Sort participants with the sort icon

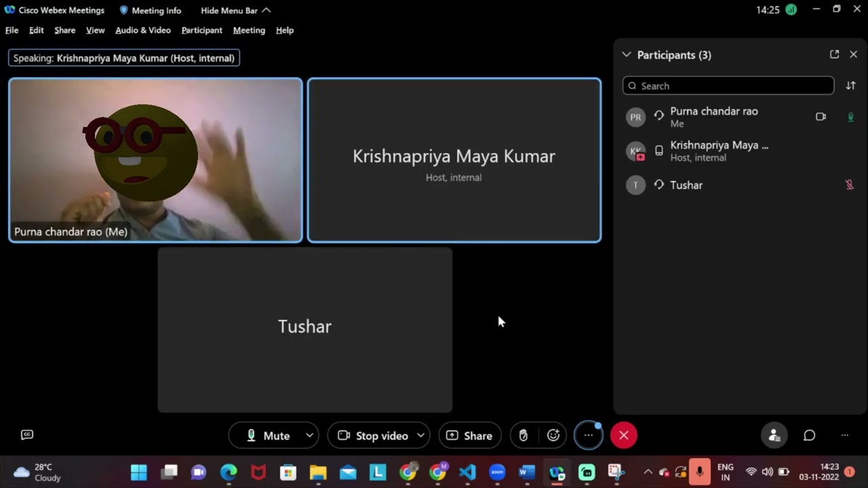coord(851,85)
